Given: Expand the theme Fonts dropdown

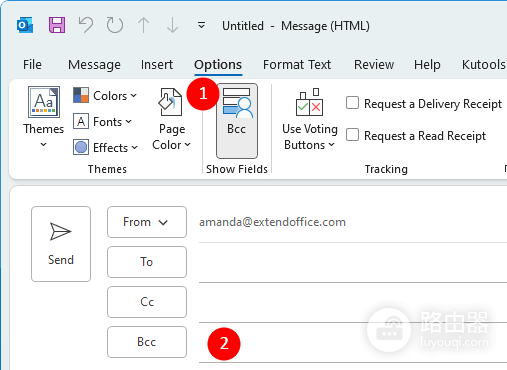Looking at the screenshot, I should pos(102,122).
